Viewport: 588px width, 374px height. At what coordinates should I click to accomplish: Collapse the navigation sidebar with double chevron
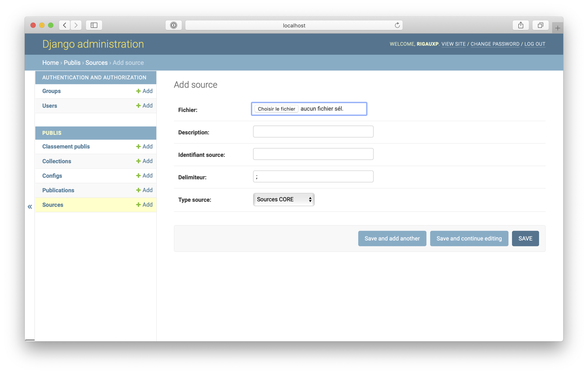pos(30,207)
